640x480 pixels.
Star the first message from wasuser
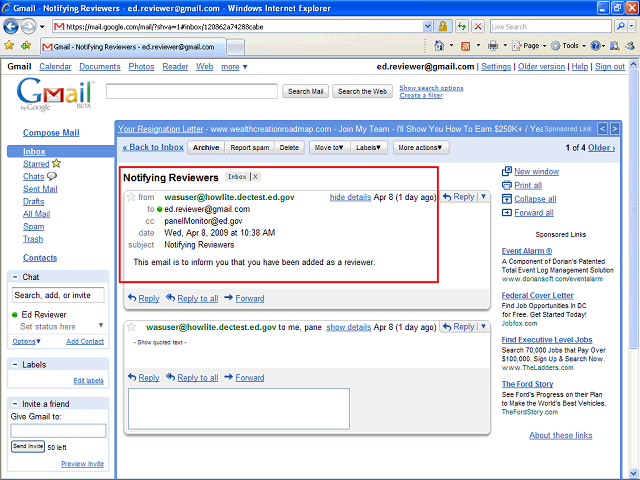point(131,198)
